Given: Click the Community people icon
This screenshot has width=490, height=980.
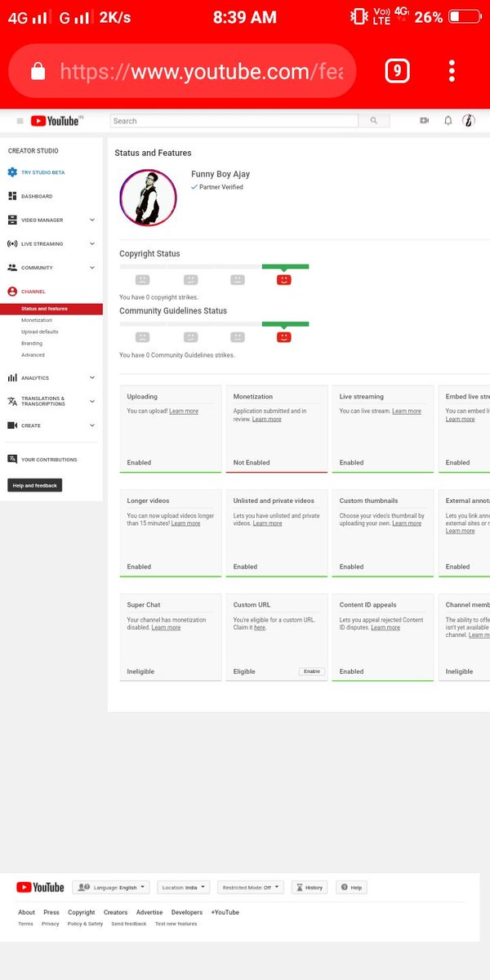Looking at the screenshot, I should coord(12,267).
